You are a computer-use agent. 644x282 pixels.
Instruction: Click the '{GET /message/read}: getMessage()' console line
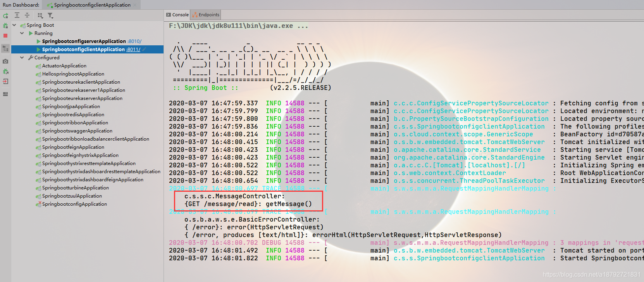click(x=248, y=204)
